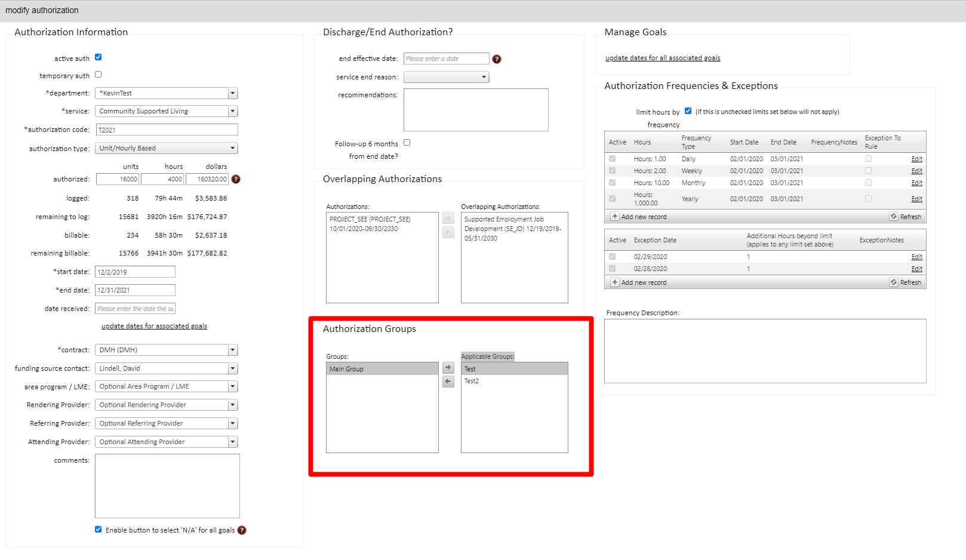Click the comments text area
The image size is (966, 560).
pos(167,486)
